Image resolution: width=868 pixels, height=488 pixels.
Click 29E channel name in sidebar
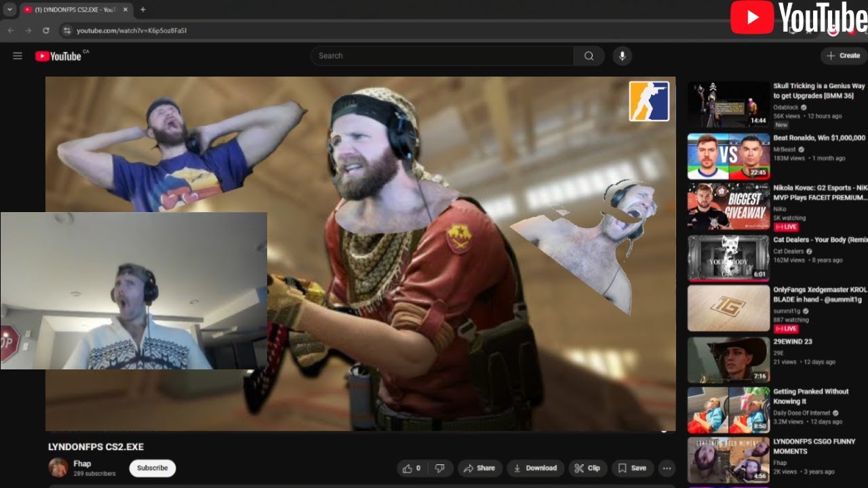pyautogui.click(x=778, y=353)
